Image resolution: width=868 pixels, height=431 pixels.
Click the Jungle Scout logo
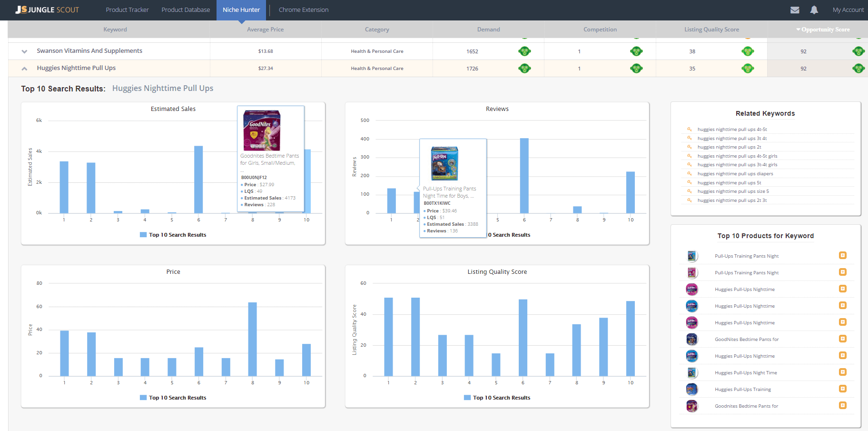click(x=47, y=10)
